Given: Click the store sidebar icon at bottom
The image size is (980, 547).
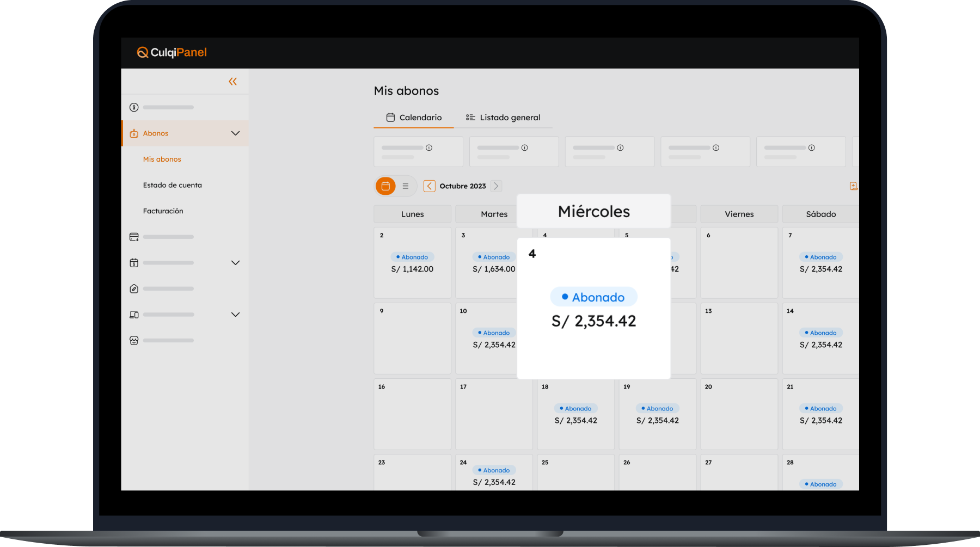Looking at the screenshot, I should 134,340.
